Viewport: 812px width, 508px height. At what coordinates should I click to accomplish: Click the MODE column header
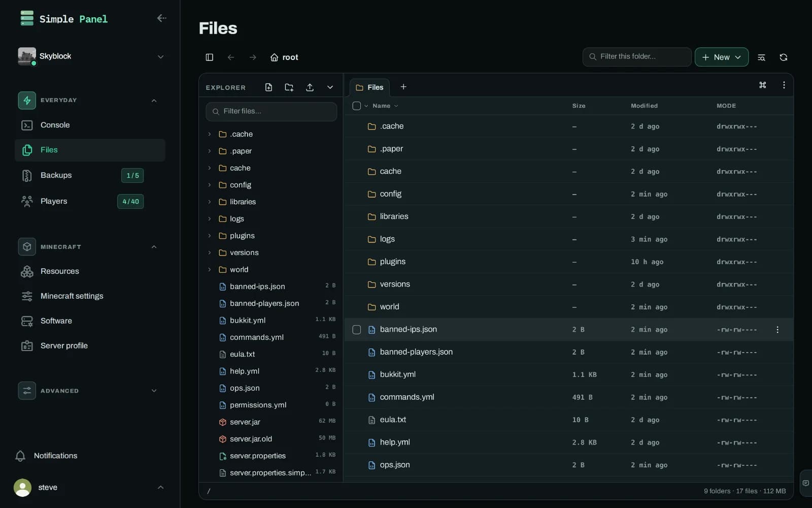(726, 106)
